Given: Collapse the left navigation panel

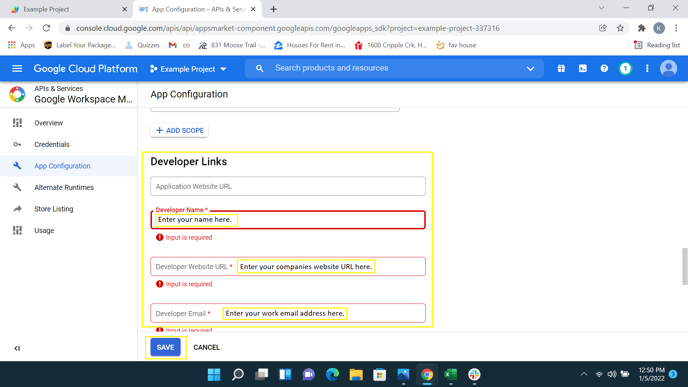Looking at the screenshot, I should [x=17, y=348].
